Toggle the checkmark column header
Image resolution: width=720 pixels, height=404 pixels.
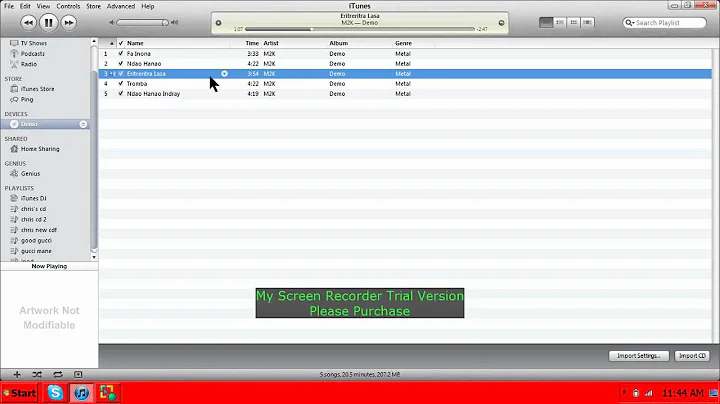(121, 43)
